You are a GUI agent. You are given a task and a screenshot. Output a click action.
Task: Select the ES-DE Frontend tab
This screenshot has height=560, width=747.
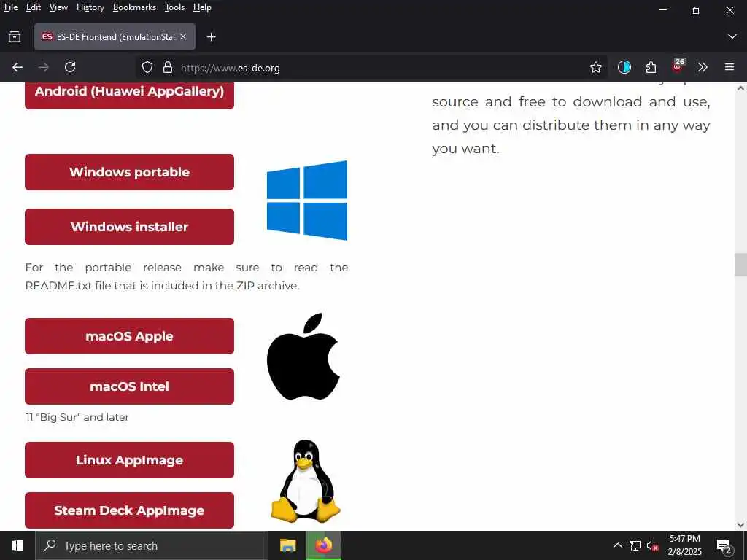[115, 36]
